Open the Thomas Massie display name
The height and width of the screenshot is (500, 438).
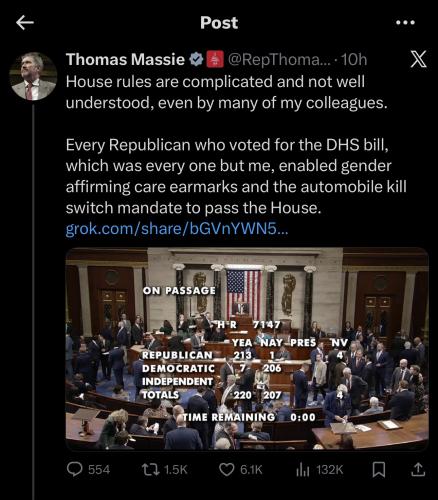(125, 60)
